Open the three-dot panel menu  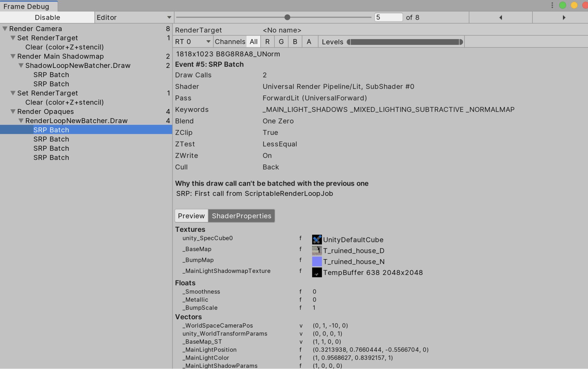tap(552, 5)
